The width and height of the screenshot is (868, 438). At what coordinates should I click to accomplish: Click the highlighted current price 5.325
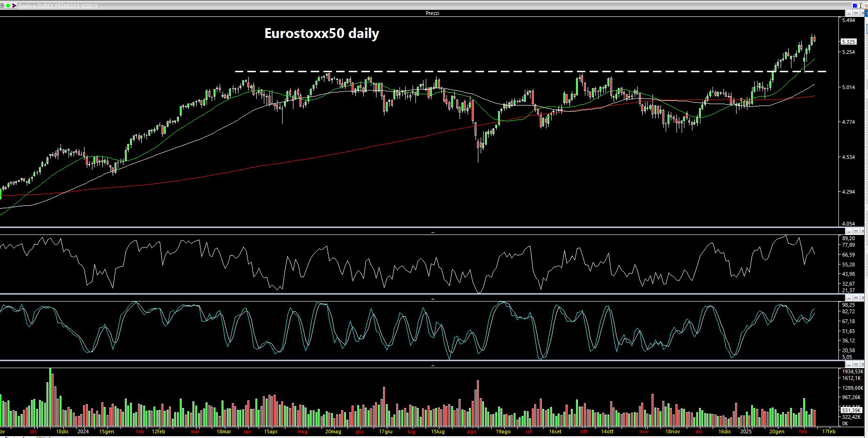(849, 42)
